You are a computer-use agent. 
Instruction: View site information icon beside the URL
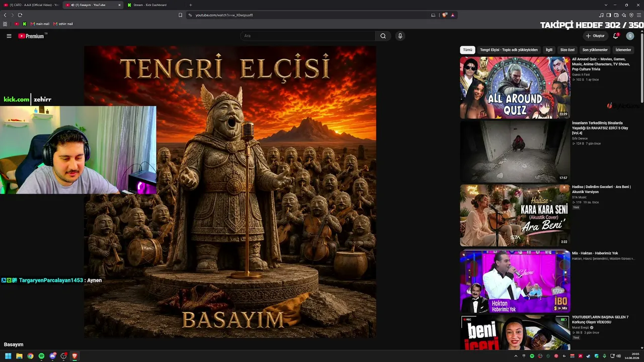(190, 15)
